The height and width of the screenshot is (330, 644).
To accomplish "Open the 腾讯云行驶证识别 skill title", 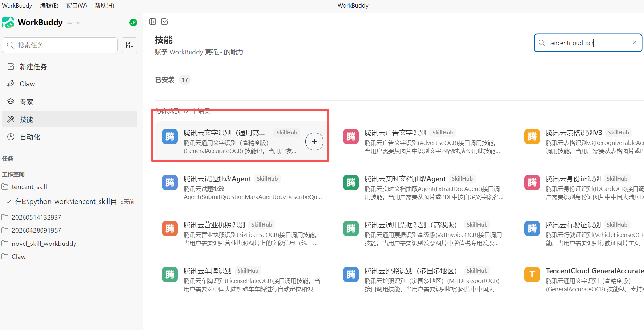I will (573, 225).
